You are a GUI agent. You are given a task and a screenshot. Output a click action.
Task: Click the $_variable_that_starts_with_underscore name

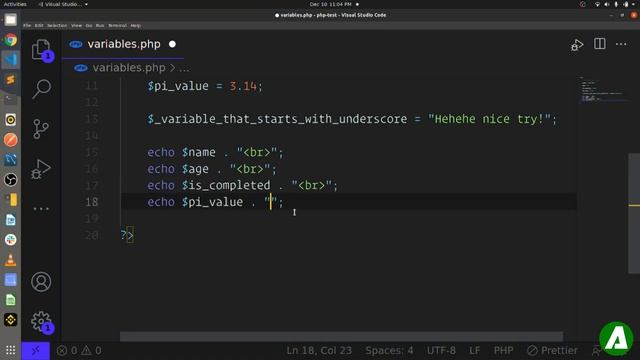click(x=277, y=119)
